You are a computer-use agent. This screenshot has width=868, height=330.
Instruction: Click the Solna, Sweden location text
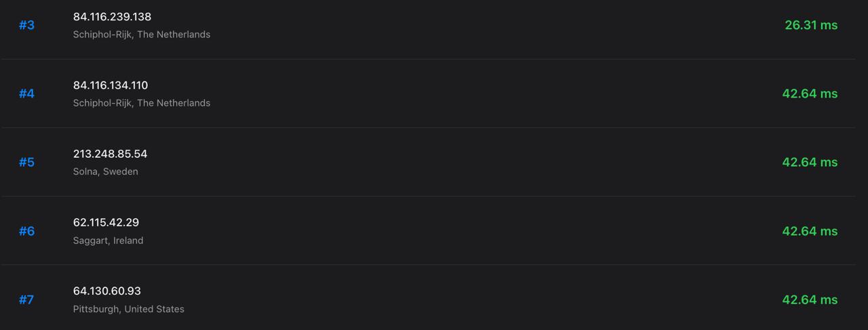click(105, 171)
